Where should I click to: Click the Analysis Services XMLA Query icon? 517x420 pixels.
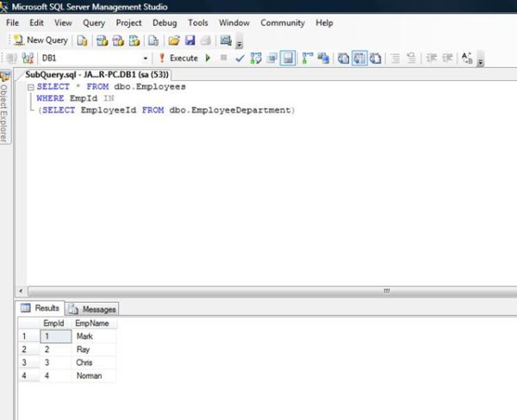[134, 40]
